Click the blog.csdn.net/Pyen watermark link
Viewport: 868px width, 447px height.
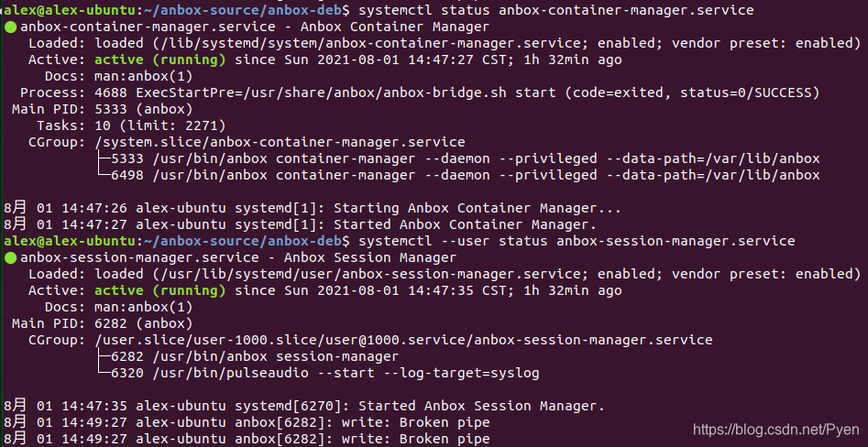776,430
